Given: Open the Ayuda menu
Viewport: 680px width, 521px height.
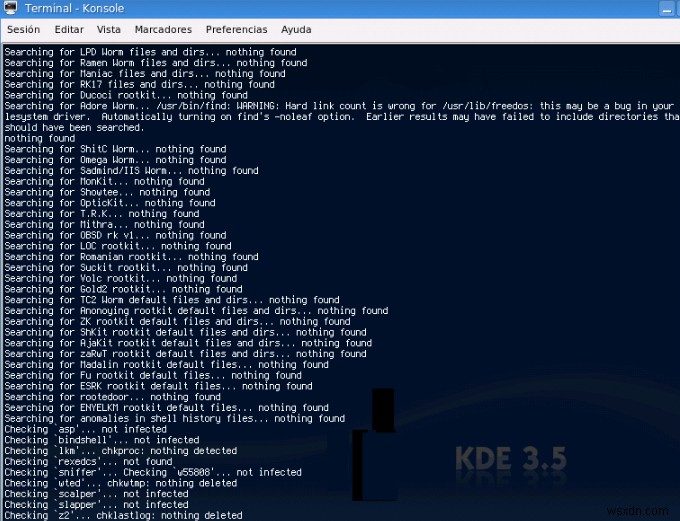Looking at the screenshot, I should tap(296, 29).
